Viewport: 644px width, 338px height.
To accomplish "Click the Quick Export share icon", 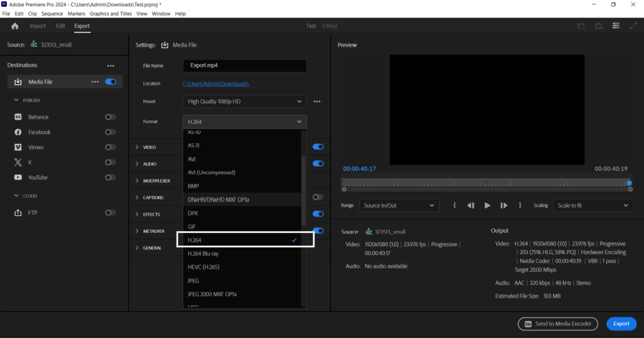I will tap(599, 26).
